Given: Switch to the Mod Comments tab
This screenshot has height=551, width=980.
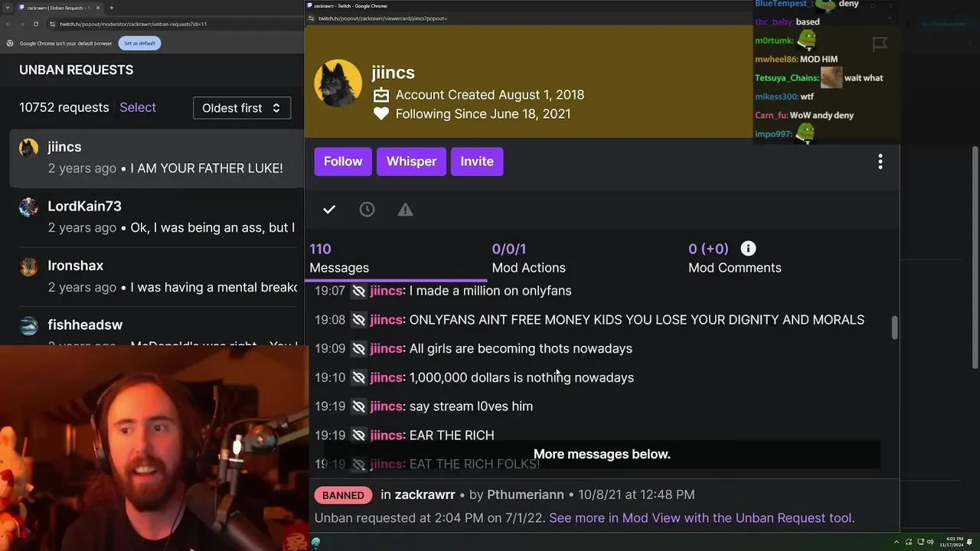Looking at the screenshot, I should (x=734, y=258).
